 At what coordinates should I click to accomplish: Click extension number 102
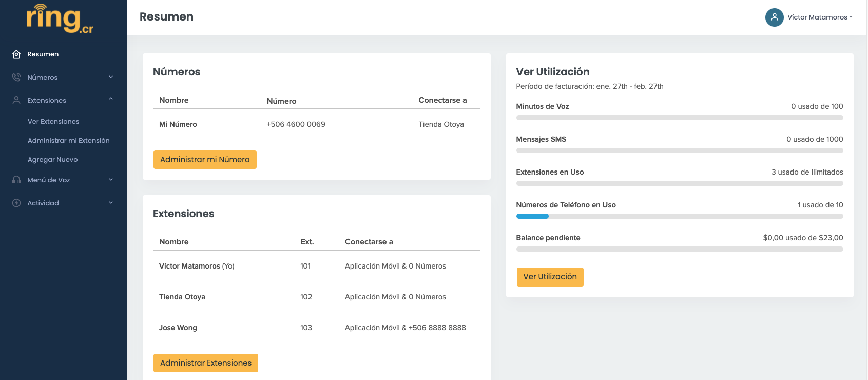click(x=306, y=297)
